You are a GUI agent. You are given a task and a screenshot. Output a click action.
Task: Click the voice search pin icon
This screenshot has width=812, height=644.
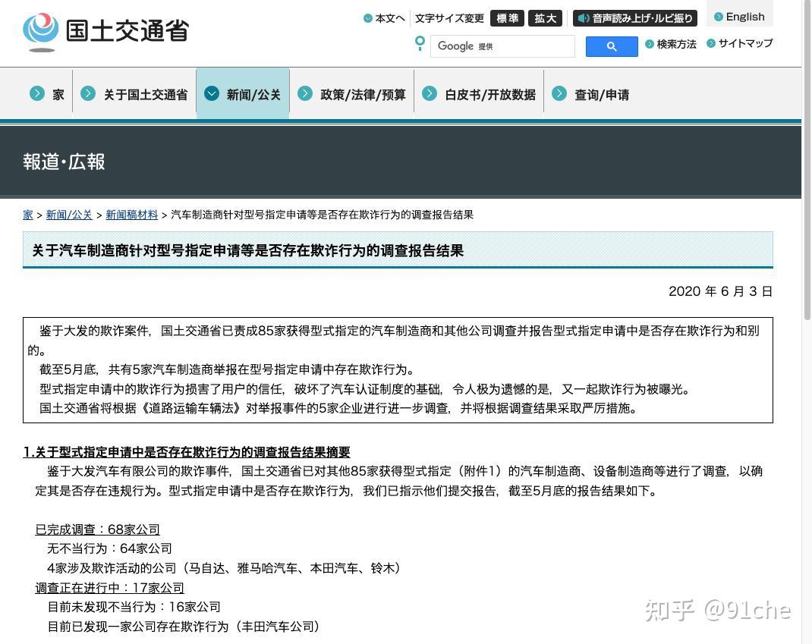[x=420, y=43]
